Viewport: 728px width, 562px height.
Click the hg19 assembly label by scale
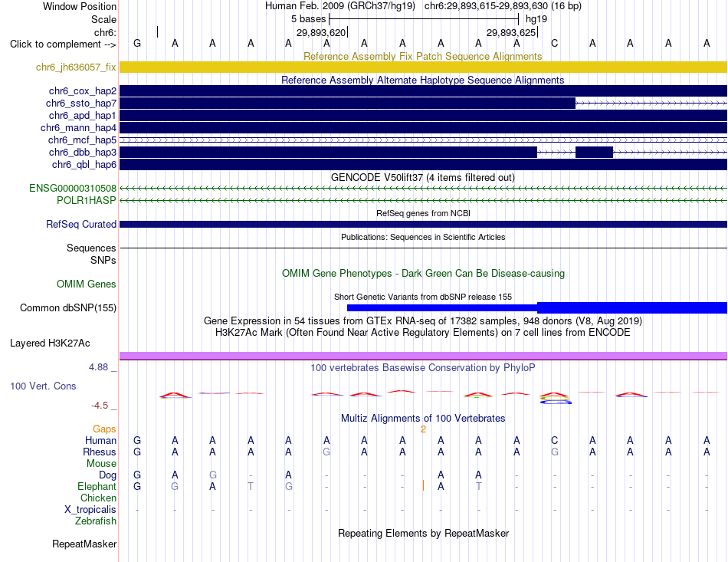coord(536,19)
